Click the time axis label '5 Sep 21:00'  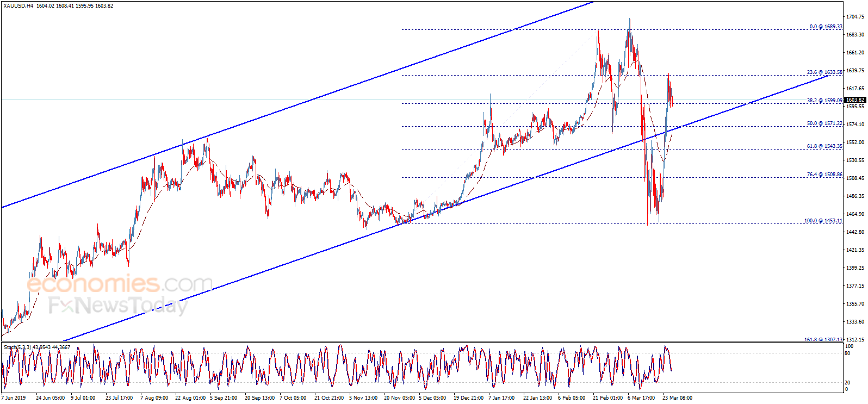tap(224, 398)
